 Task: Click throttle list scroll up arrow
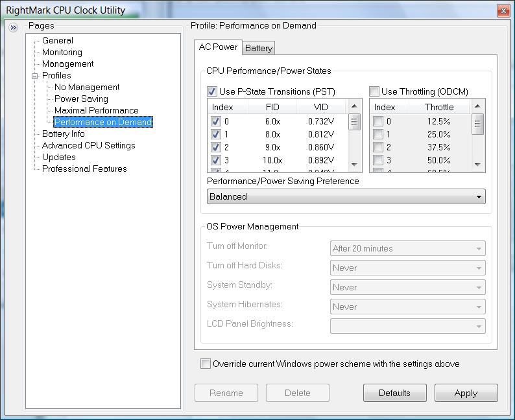(477, 106)
